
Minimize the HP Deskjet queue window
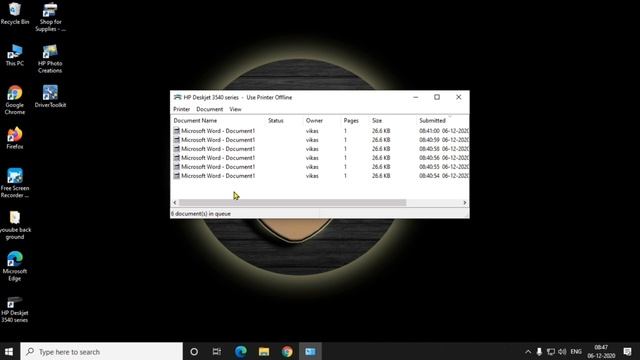(x=416, y=97)
